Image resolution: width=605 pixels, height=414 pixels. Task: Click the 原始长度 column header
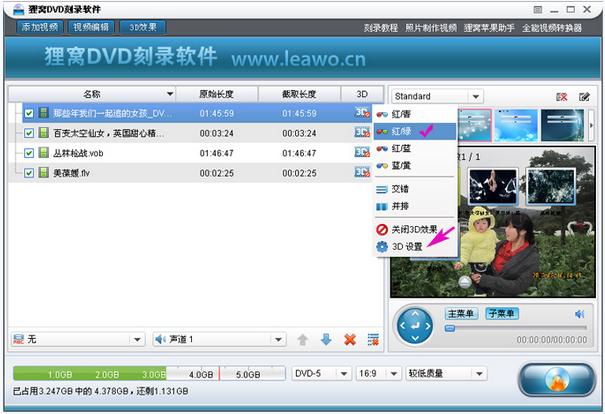tap(216, 94)
